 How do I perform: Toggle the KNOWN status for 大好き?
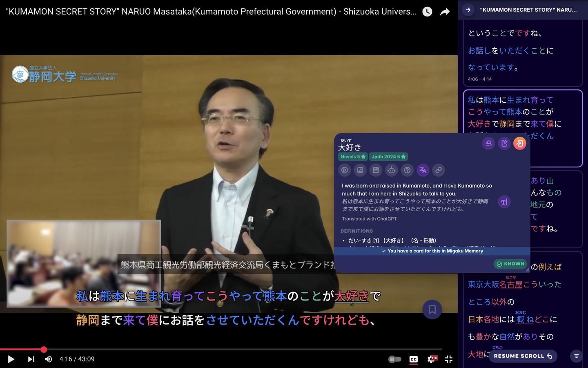point(510,264)
